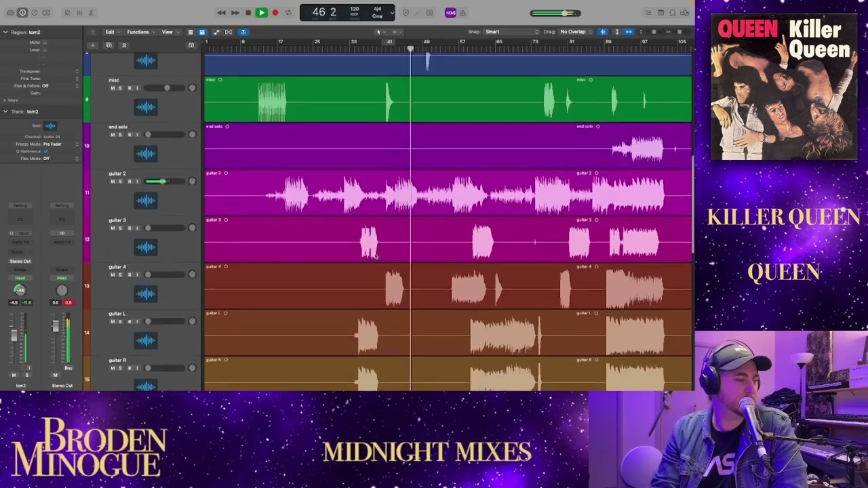Open the Browsers media icon
The image size is (868, 488).
[684, 12]
